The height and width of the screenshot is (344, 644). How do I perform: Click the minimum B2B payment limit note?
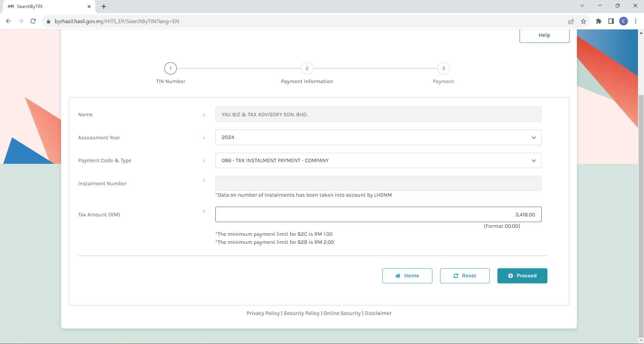[275, 242]
